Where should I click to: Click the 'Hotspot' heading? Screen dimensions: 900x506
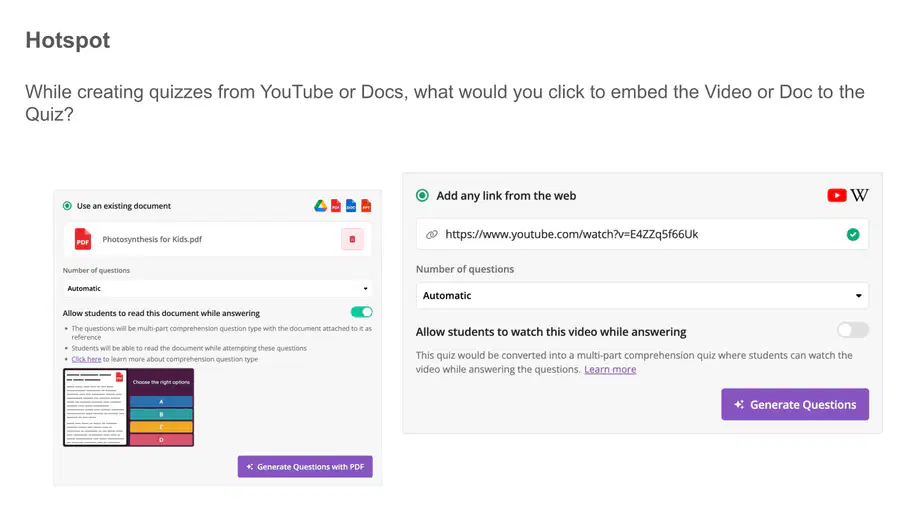68,40
